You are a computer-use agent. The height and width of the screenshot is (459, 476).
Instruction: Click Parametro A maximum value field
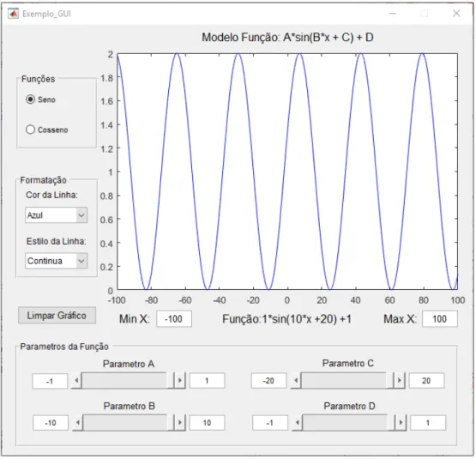click(208, 381)
